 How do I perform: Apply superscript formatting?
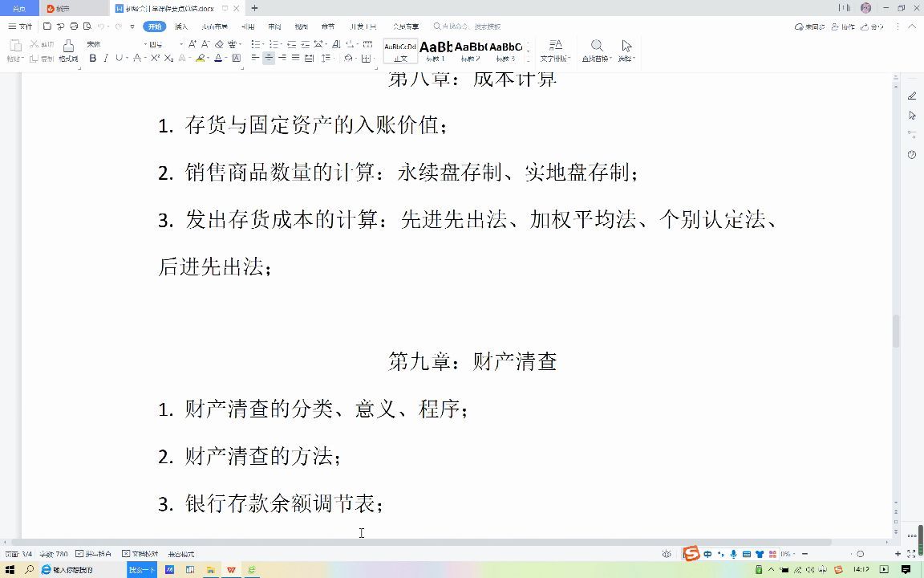[154, 59]
